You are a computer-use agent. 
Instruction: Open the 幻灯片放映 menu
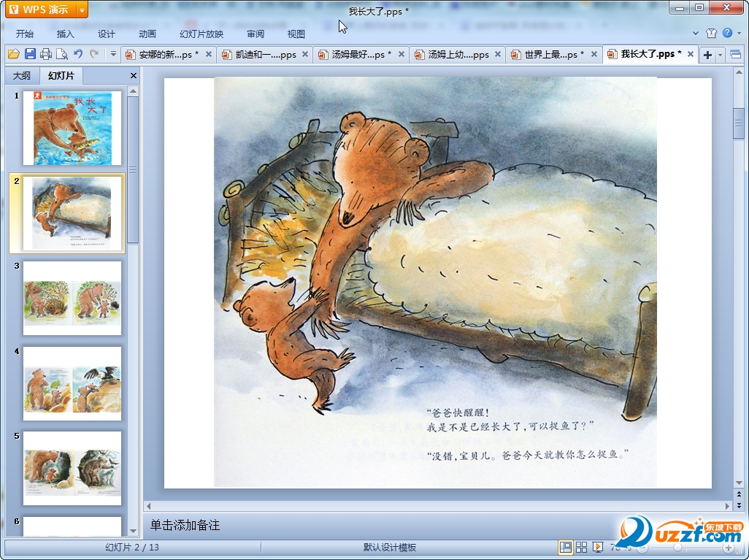coord(201,34)
